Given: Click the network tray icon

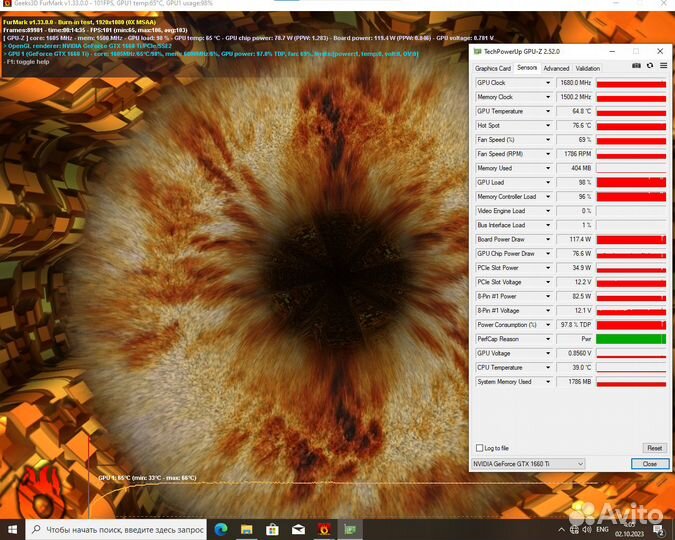Looking at the screenshot, I should point(574,530).
